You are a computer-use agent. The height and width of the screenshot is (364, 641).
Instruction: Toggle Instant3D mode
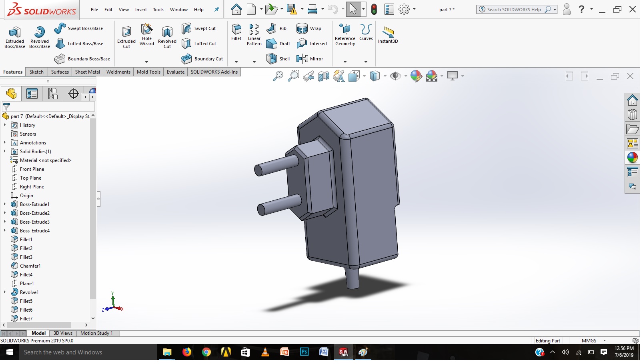pyautogui.click(x=388, y=34)
